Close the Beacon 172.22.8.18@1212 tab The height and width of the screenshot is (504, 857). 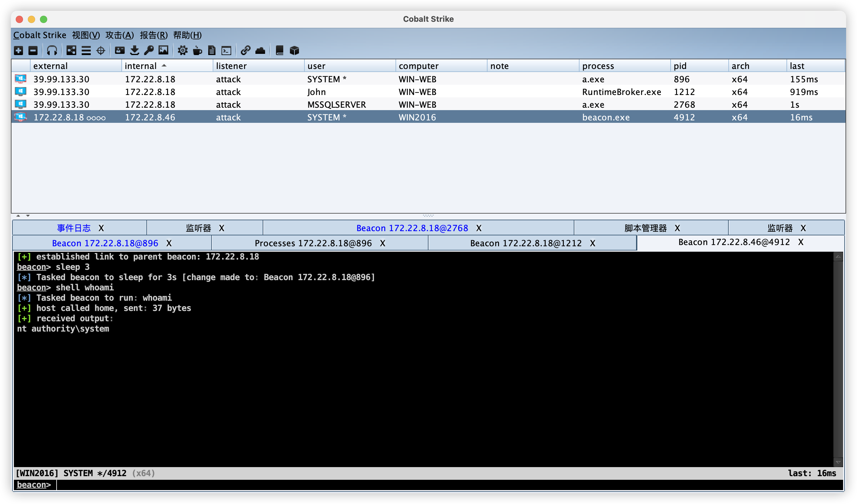coord(593,243)
